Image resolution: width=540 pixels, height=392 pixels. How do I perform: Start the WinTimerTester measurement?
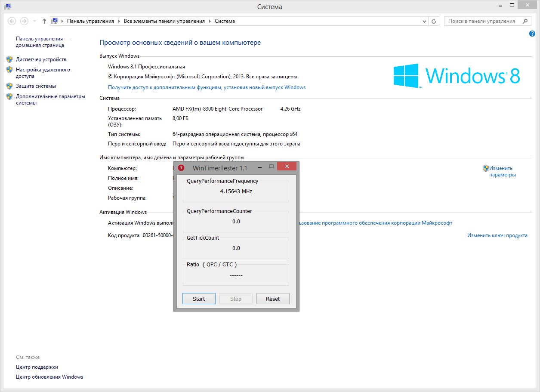coord(199,299)
